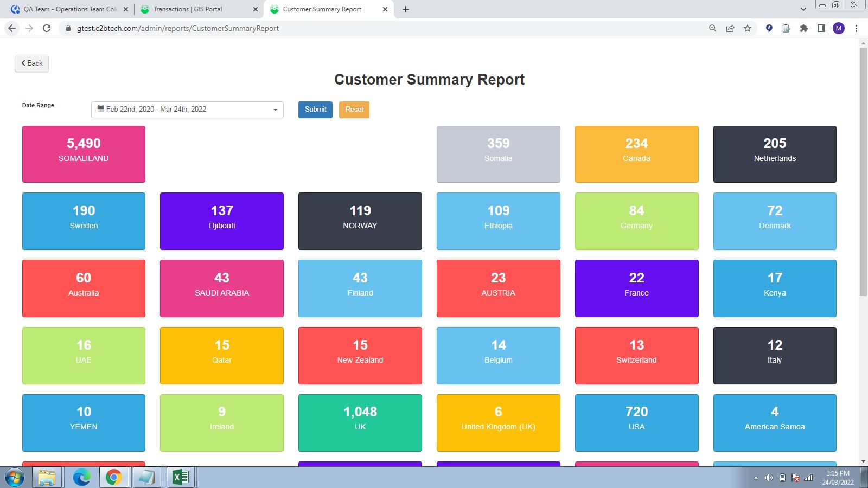Bookmark this page with the star icon

tap(748, 28)
